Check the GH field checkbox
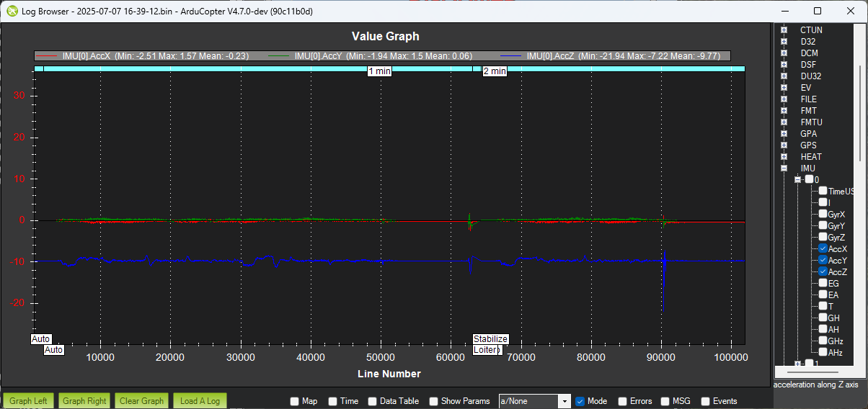 coord(823,318)
